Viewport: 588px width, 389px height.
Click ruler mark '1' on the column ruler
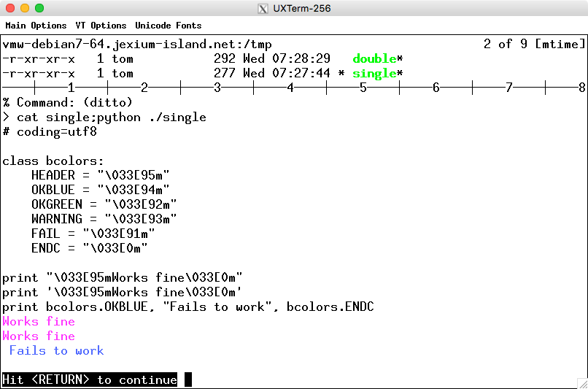coord(71,88)
